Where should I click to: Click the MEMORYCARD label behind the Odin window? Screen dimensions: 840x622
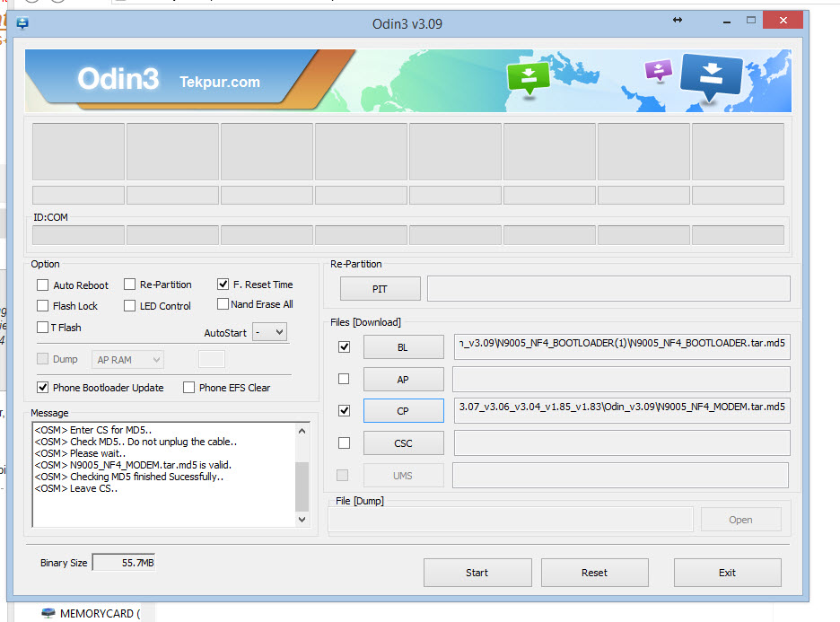click(100, 613)
